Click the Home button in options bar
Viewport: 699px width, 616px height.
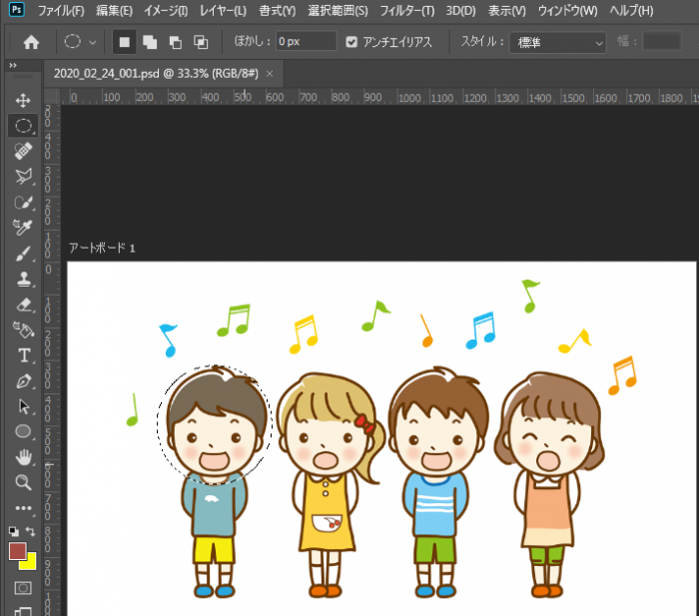tap(31, 42)
